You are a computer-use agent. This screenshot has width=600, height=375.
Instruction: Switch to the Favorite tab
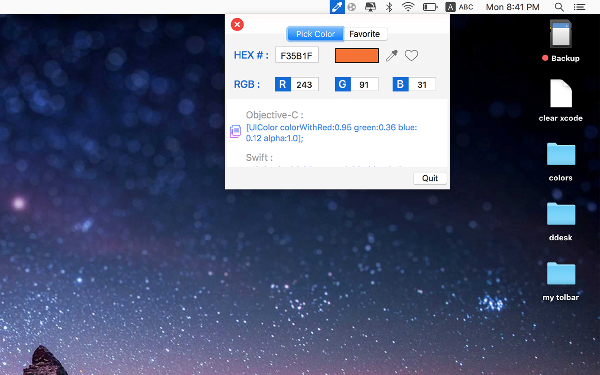(x=365, y=34)
